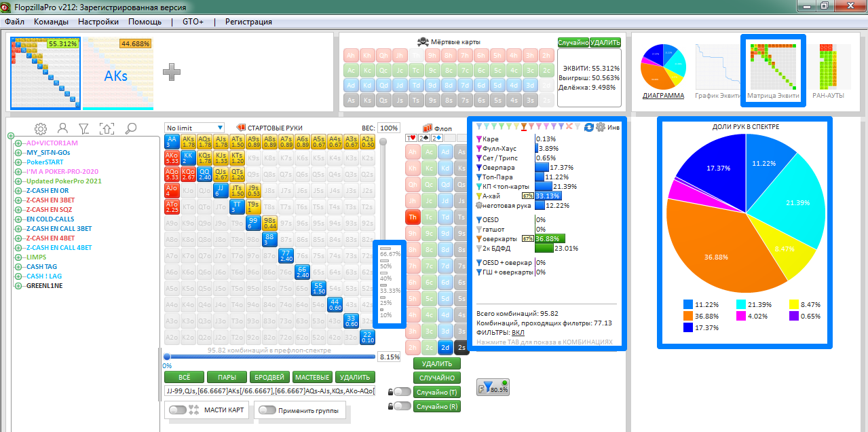This screenshot has height=432, width=868.
Task: Click the funnel filter icon above range tree
Action: point(83,128)
